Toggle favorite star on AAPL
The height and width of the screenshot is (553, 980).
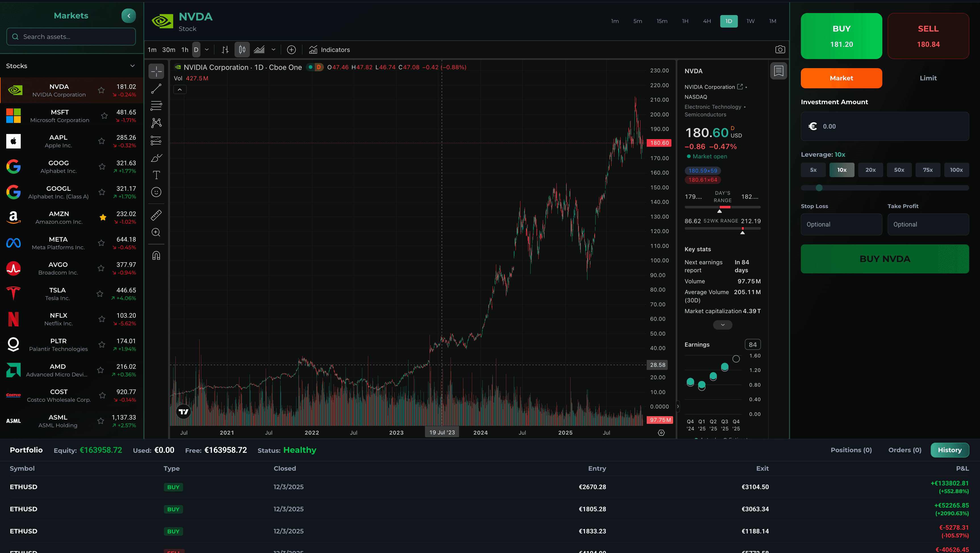tap(101, 141)
